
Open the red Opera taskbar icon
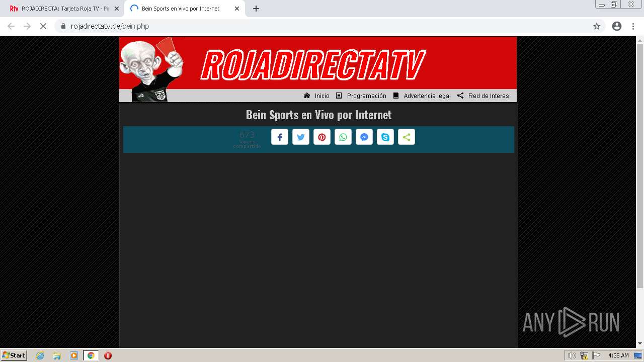click(108, 355)
